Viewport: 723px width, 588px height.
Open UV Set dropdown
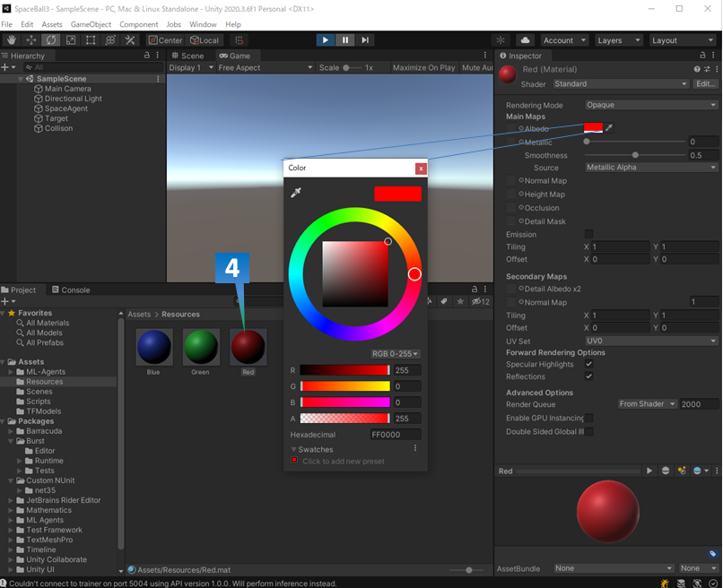click(651, 341)
